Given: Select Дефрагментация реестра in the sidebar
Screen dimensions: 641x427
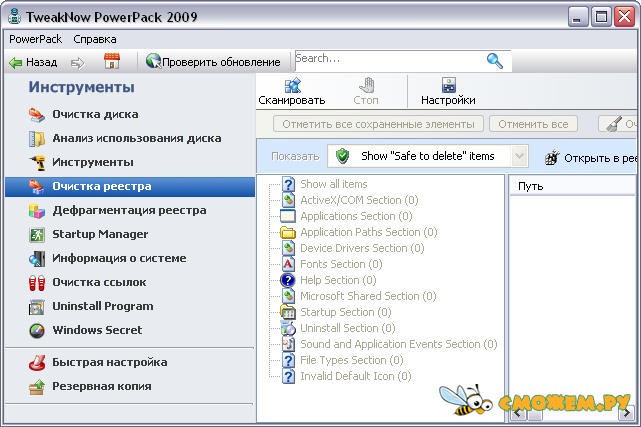Looking at the screenshot, I should click(130, 211).
